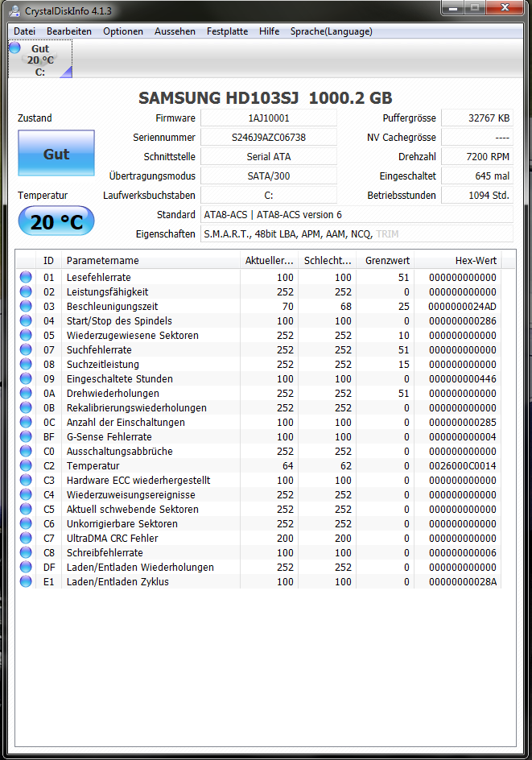Open the Bearbeiten menu
Screen dimensions: 532x760
click(68, 31)
